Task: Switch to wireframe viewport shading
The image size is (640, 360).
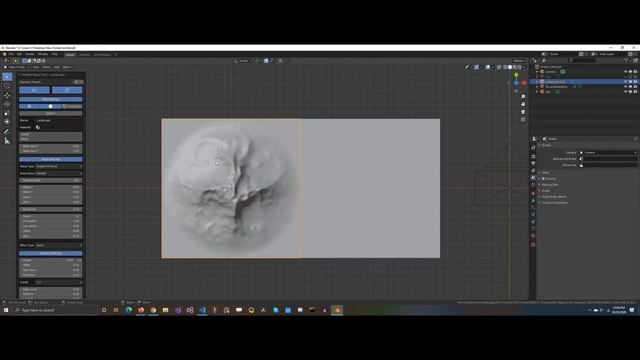Action: coord(505,67)
